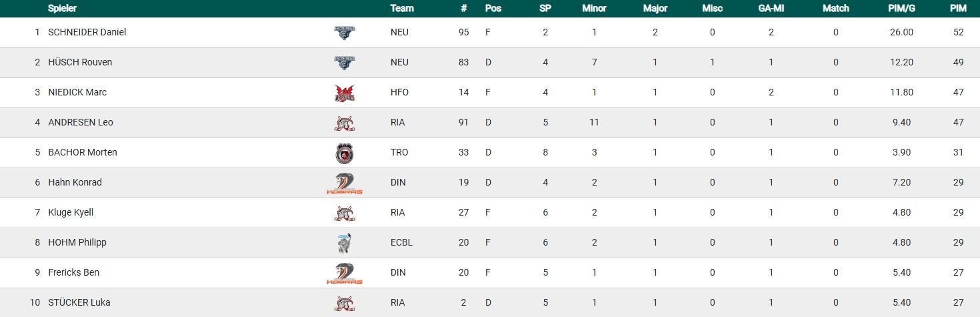This screenshot has height=317, width=980.
Task: Open player HOHM Philipp
Action: pyautogui.click(x=77, y=243)
